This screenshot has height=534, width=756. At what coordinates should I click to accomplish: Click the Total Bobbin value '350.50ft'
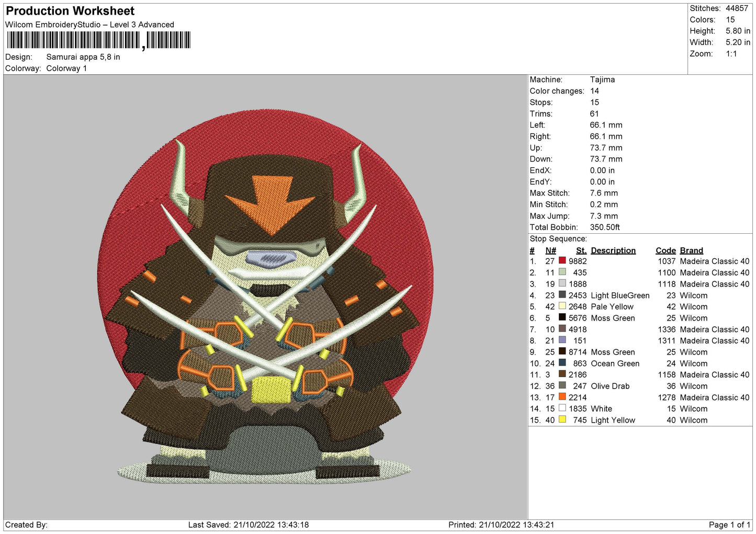[605, 228]
